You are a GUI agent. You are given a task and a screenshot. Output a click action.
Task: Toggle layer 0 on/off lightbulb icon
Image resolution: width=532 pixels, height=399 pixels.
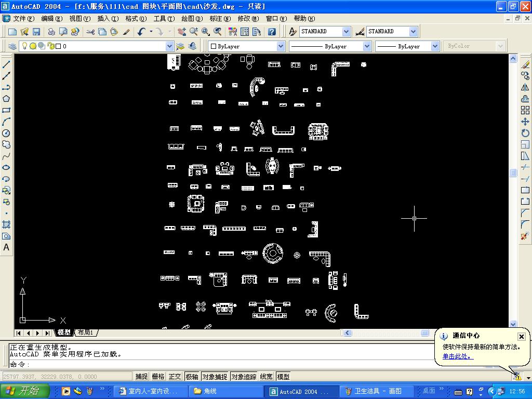point(25,46)
